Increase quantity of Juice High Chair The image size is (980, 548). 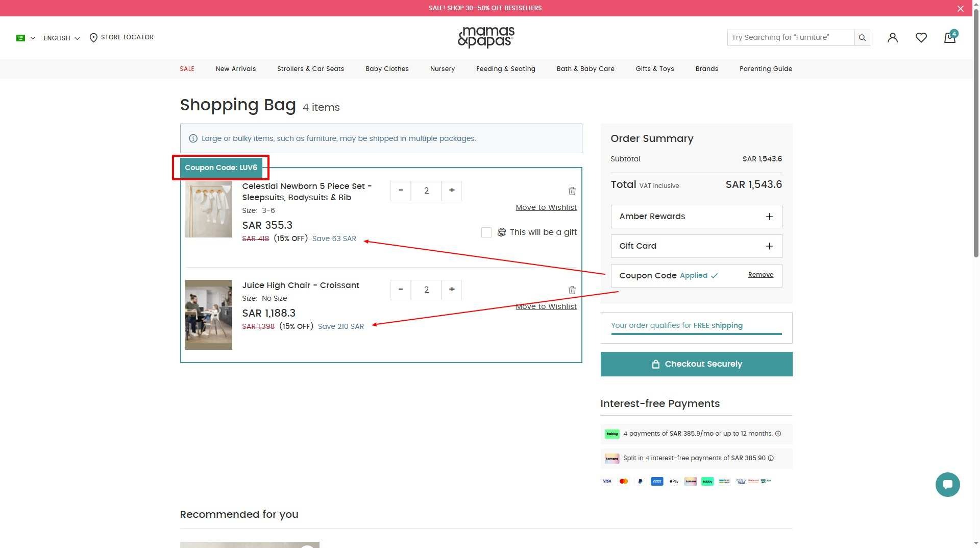tap(452, 290)
